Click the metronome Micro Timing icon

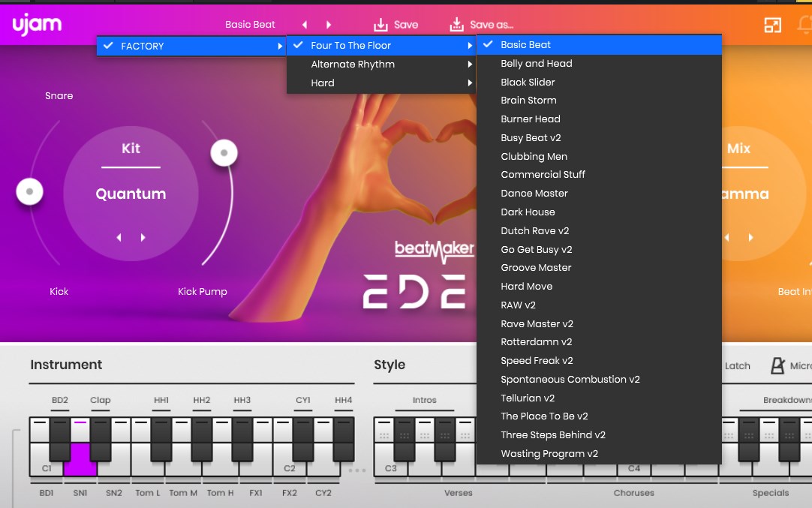778,365
